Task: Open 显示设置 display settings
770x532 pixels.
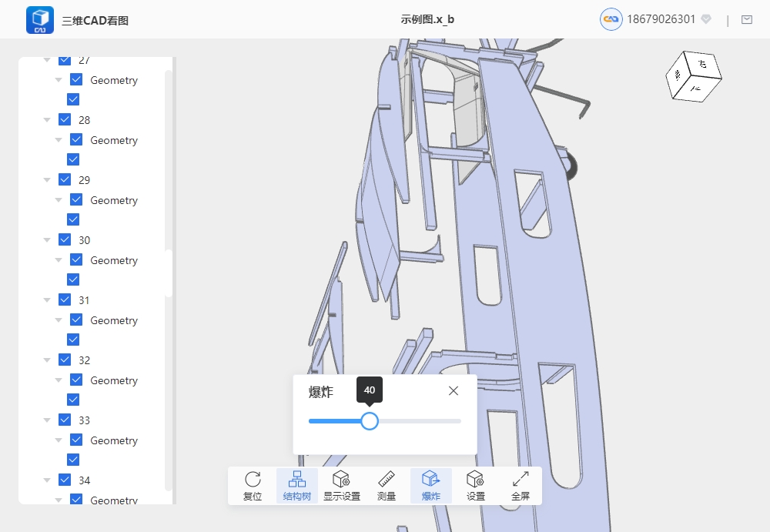Action: [x=341, y=486]
